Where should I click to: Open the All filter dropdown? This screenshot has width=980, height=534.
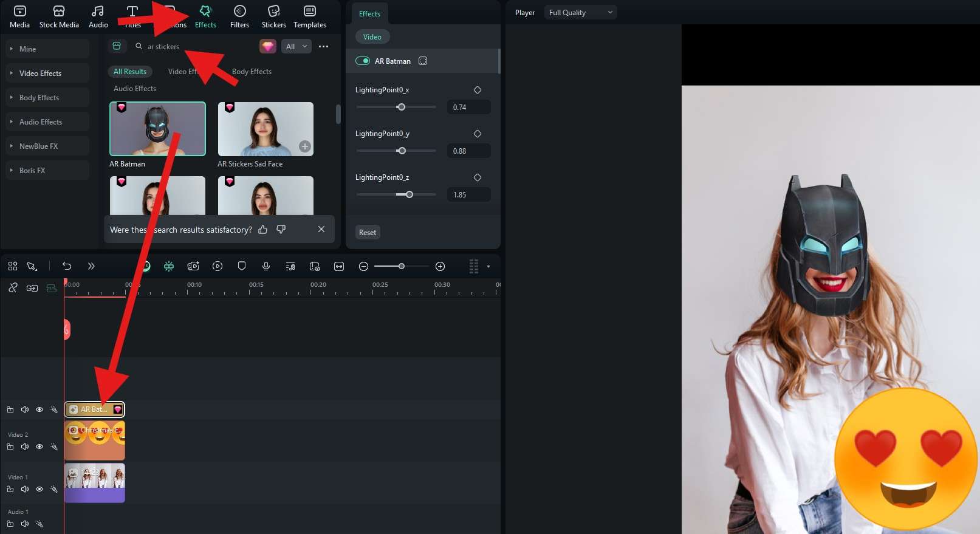[x=296, y=46]
